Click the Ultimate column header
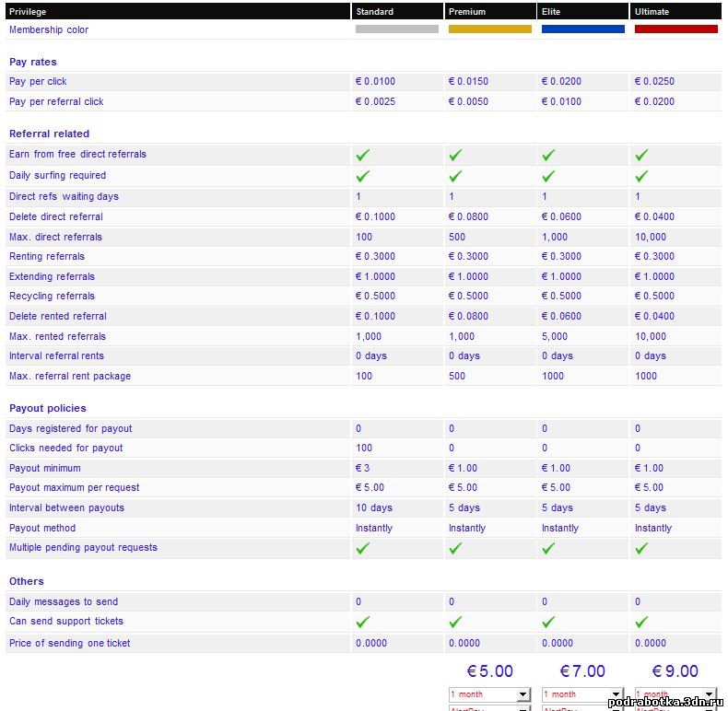The width and height of the screenshot is (728, 711). (x=676, y=12)
